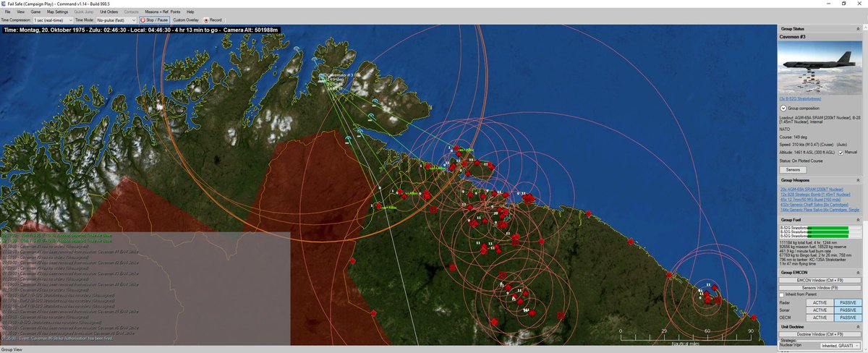This screenshot has width=868, height=353.
Task: Open the Game menu
Action: (35, 12)
